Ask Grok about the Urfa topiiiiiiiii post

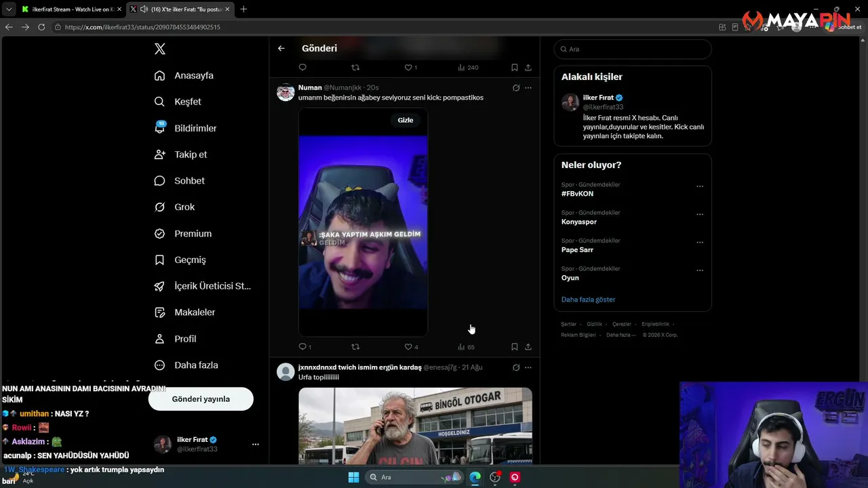point(516,367)
